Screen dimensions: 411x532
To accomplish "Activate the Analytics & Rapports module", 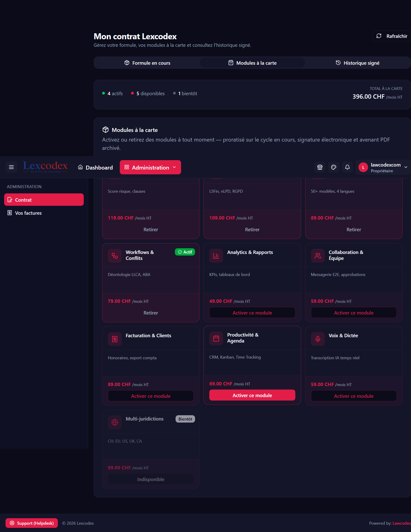I will (252, 313).
